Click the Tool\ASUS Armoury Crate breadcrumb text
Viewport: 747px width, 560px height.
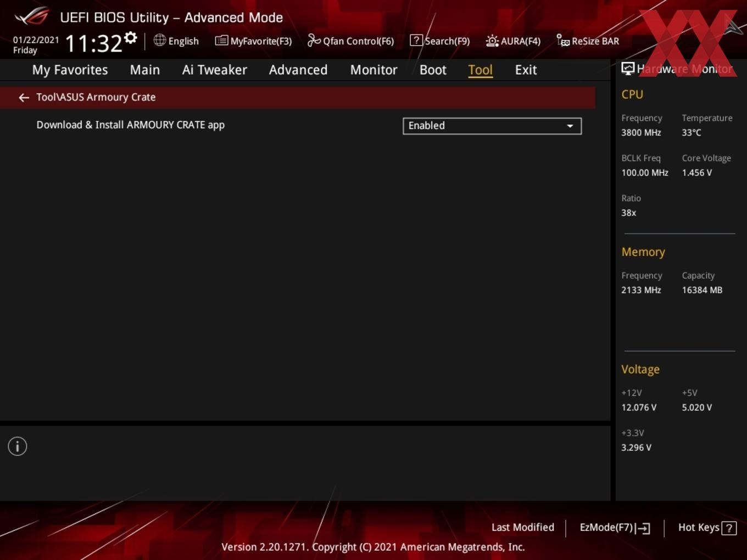coord(96,97)
